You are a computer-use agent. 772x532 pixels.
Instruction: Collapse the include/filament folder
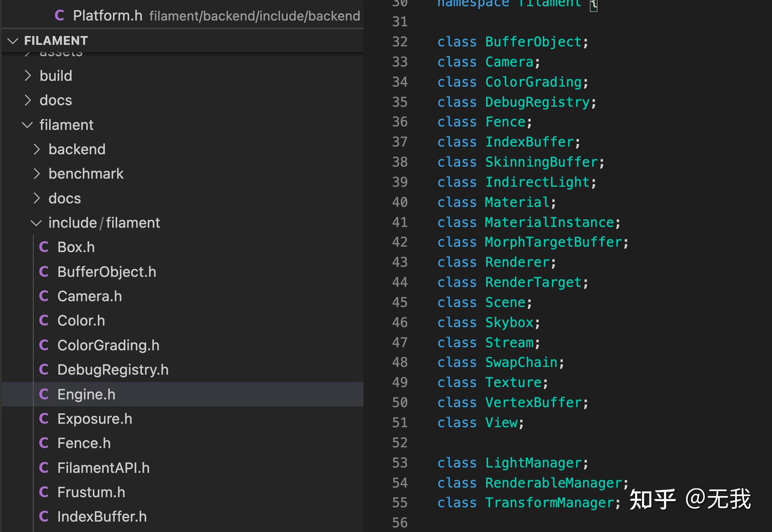pyautogui.click(x=36, y=223)
